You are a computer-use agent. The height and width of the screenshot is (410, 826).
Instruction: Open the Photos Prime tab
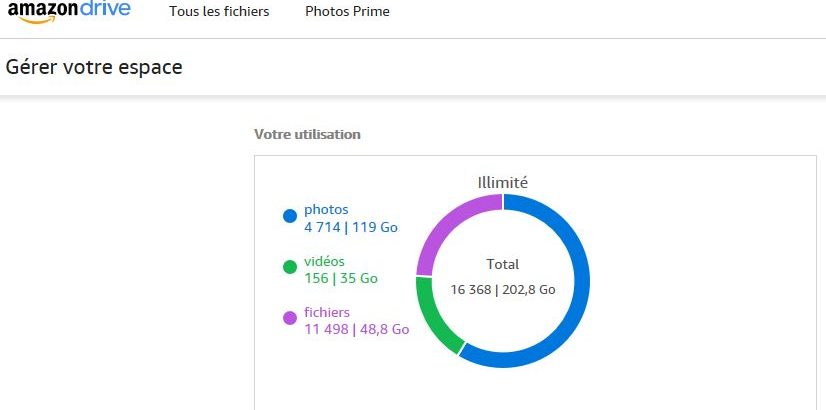point(348,12)
